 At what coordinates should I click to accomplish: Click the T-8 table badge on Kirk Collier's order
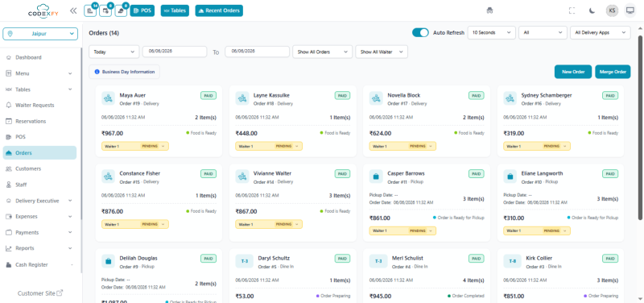click(512, 261)
